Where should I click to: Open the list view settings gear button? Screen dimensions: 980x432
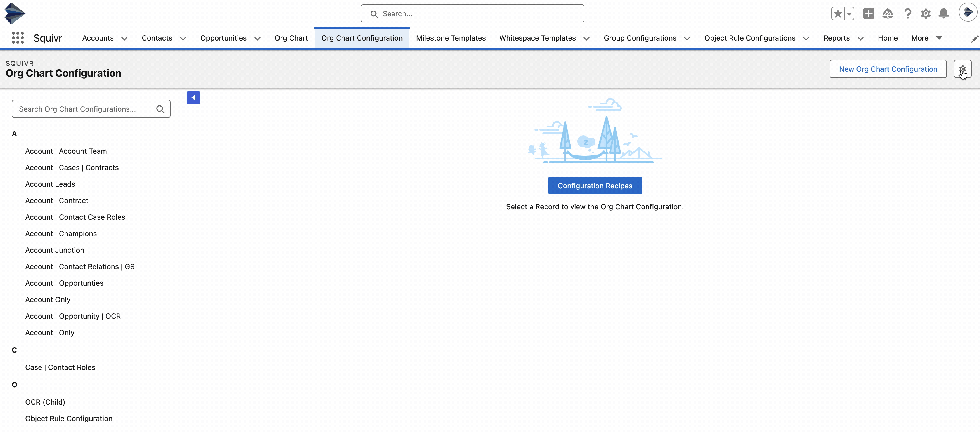point(962,69)
